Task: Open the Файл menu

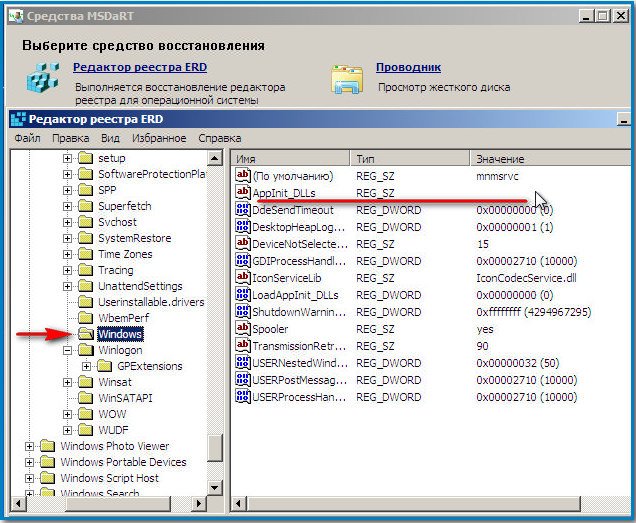Action: [x=27, y=138]
